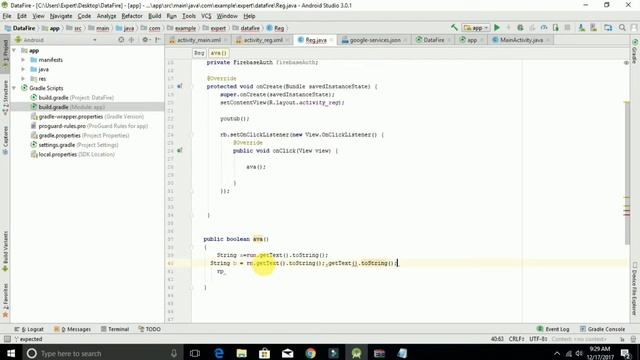Click the Attach debugger to process icon

point(556,28)
